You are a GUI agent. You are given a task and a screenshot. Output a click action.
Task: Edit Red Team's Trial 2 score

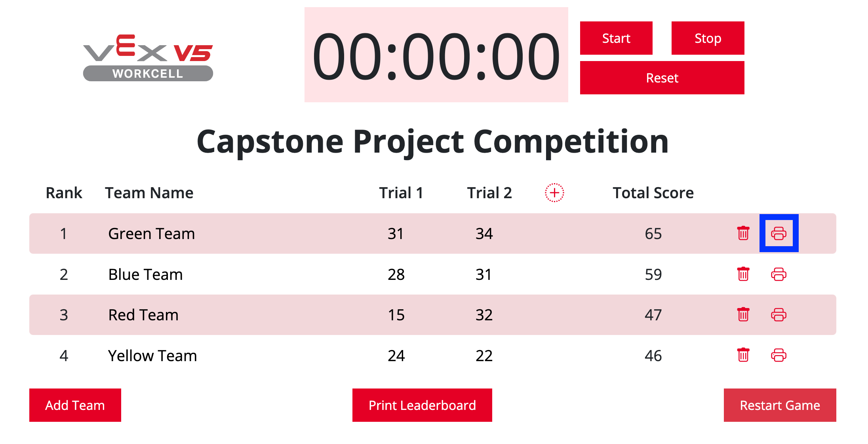(484, 315)
